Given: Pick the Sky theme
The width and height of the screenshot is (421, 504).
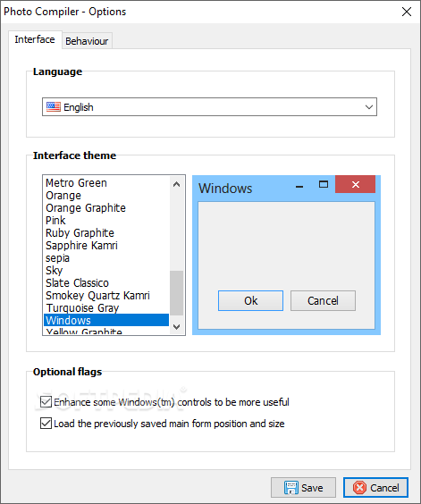Looking at the screenshot, I should [x=106, y=271].
